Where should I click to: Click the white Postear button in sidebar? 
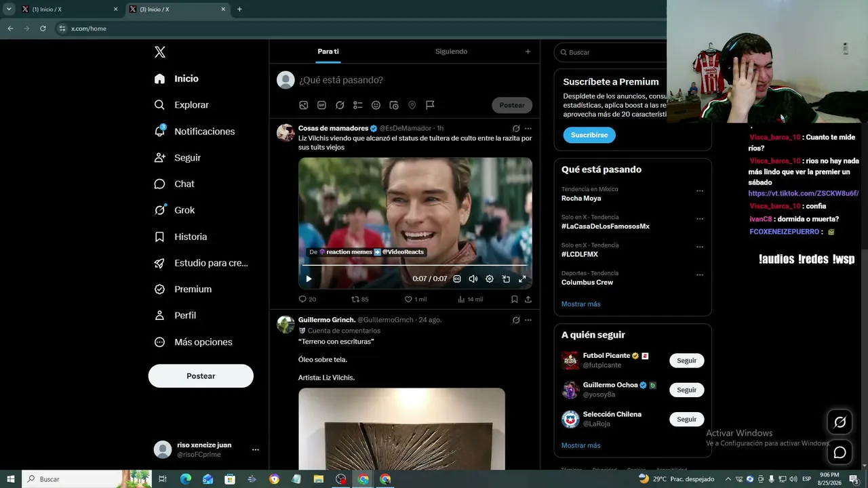click(201, 376)
